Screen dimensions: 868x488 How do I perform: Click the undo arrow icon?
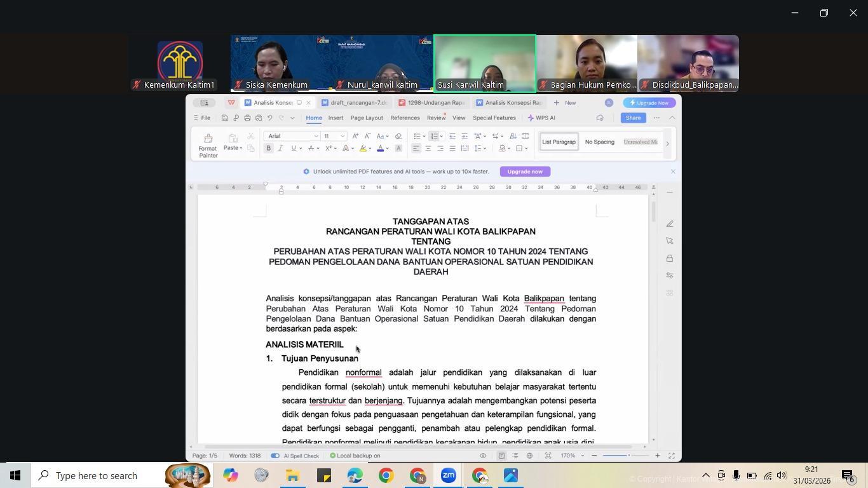[269, 118]
